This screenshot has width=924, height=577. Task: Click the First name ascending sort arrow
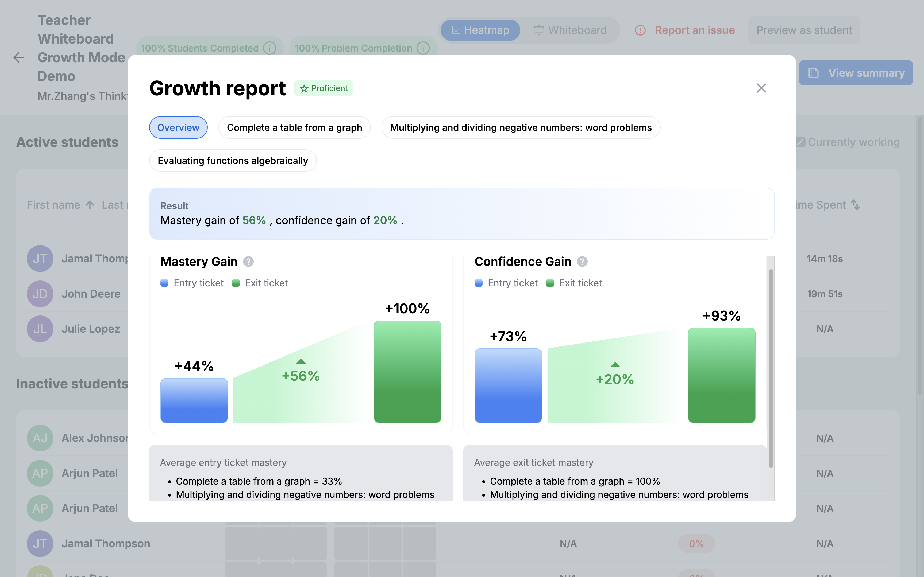pyautogui.click(x=90, y=205)
